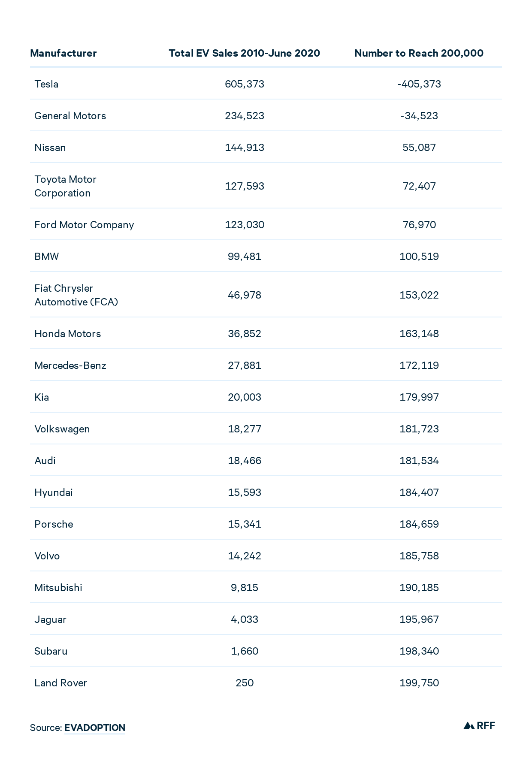The height and width of the screenshot is (761, 532).
Task: Click the Volkswagen manufacturer name
Action: [62, 429]
